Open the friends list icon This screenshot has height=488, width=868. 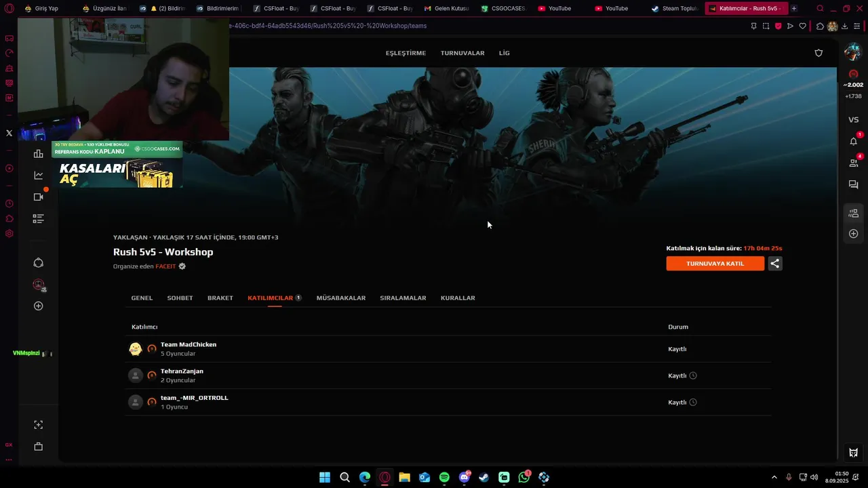pos(853,163)
